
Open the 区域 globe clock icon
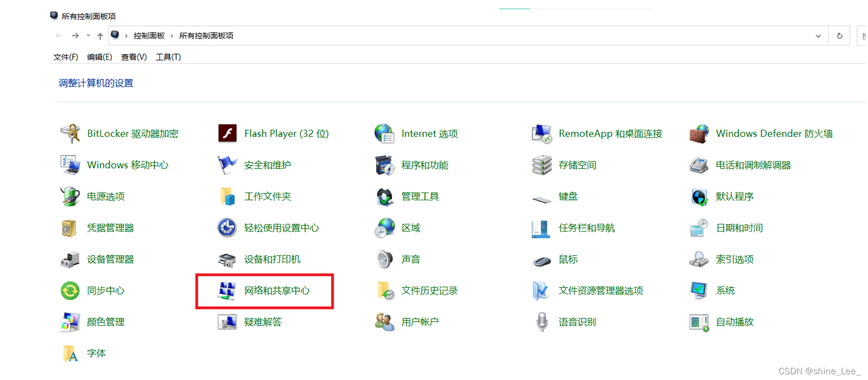coord(384,228)
